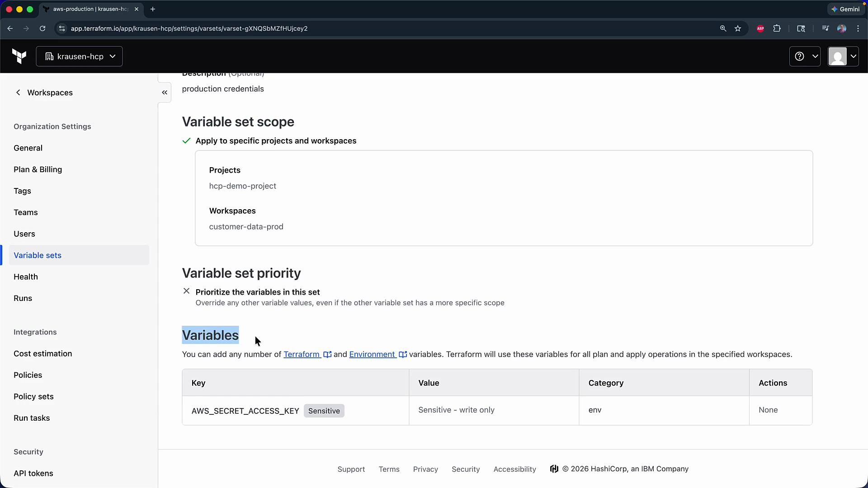This screenshot has width=868, height=488.
Task: Click the Workspaces back arrow icon
Action: pos(18,93)
